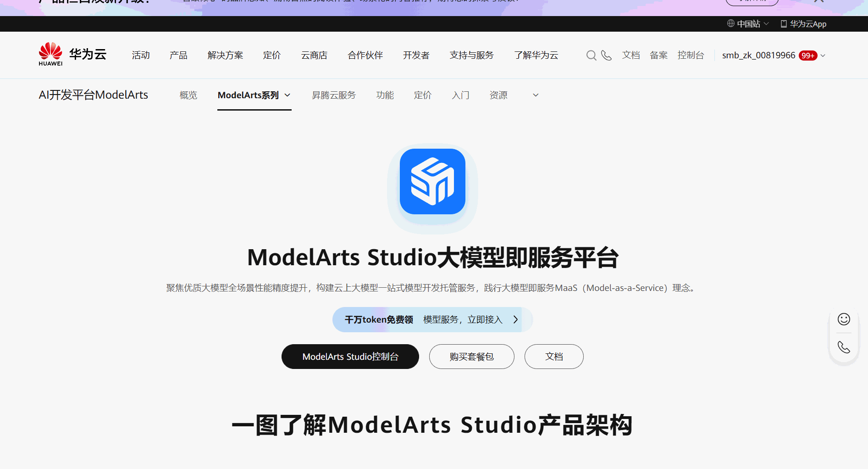Open the 开发者 menu

(x=416, y=55)
